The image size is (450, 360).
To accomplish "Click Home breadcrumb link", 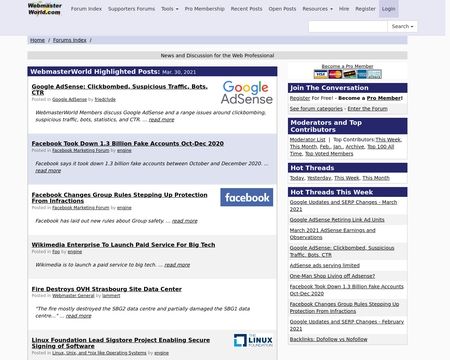I will tap(37, 40).
